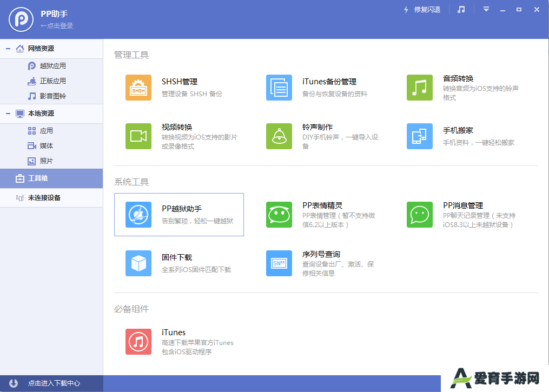This screenshot has height=392, width=549.
Task: Select 网络资源 in the sidebar
Action: [51, 49]
